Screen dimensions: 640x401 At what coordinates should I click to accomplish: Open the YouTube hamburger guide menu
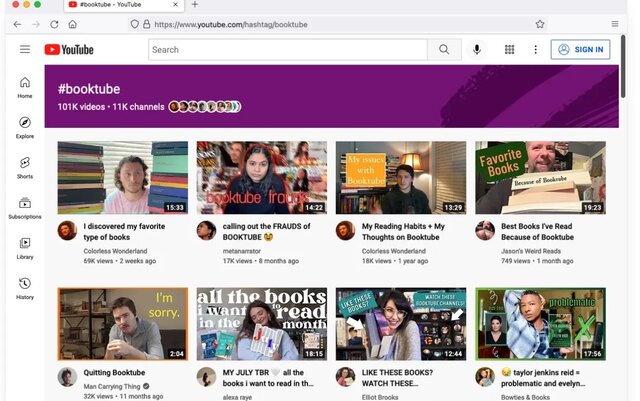(x=25, y=49)
